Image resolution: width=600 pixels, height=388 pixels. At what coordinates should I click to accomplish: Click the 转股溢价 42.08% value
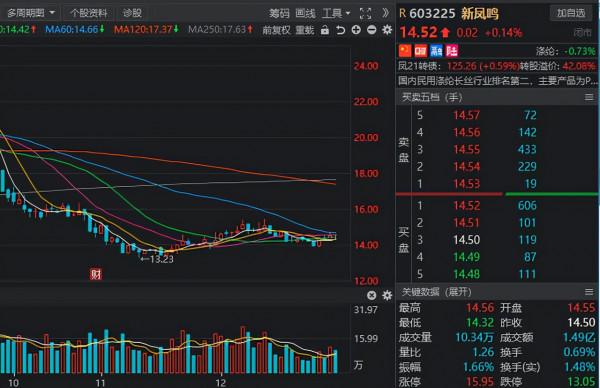(579, 66)
